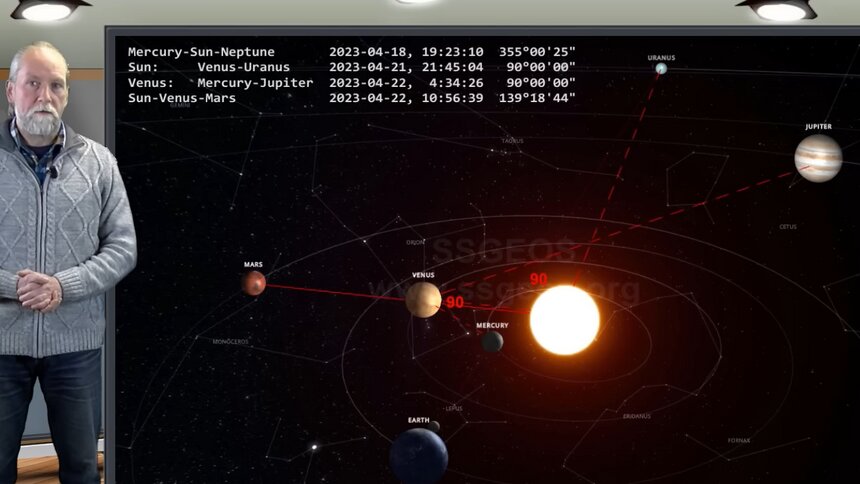Click the date 2023-04-22, 10:56:39
The height and width of the screenshot is (484, 860).
coord(406,98)
